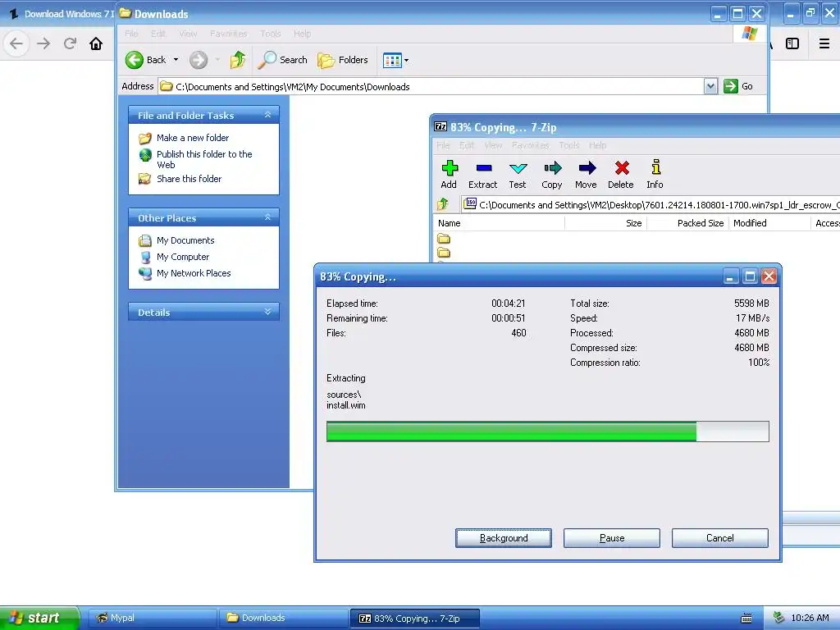840x630 pixels.
Task: Click the browser home icon
Action: [96, 43]
